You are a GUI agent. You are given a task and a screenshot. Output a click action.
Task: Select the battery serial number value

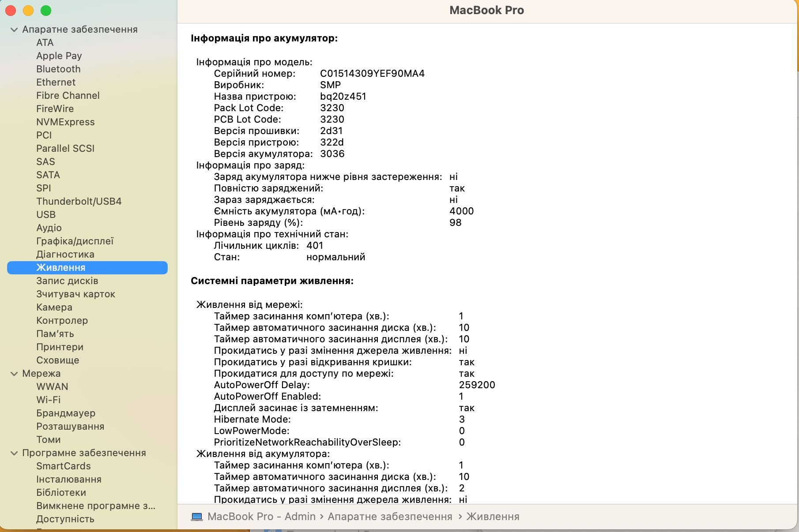point(372,73)
